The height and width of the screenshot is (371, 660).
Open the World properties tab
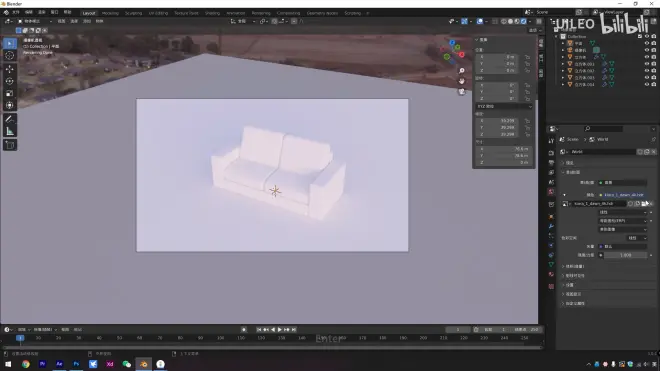tap(551, 192)
